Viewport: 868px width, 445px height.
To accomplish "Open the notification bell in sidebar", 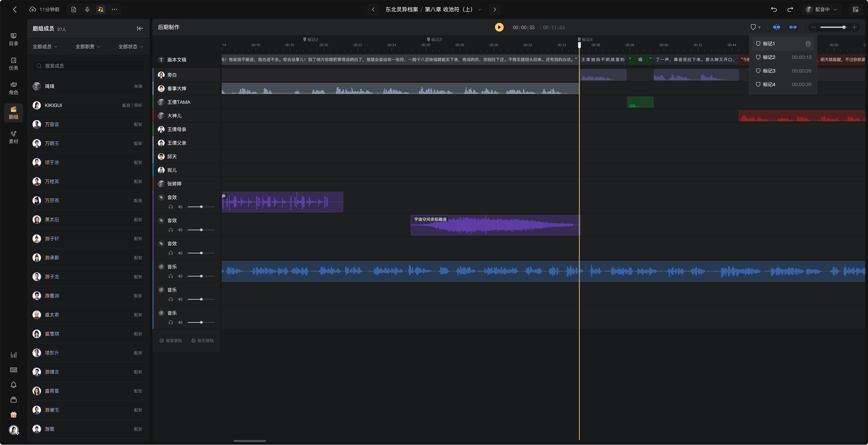I will 14,385.
